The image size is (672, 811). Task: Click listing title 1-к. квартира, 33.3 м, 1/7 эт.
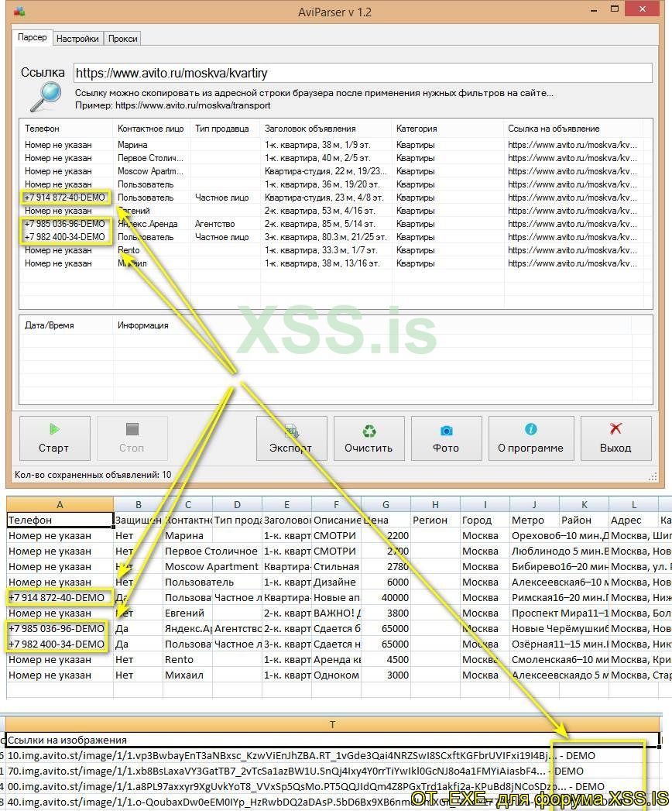[321, 250]
